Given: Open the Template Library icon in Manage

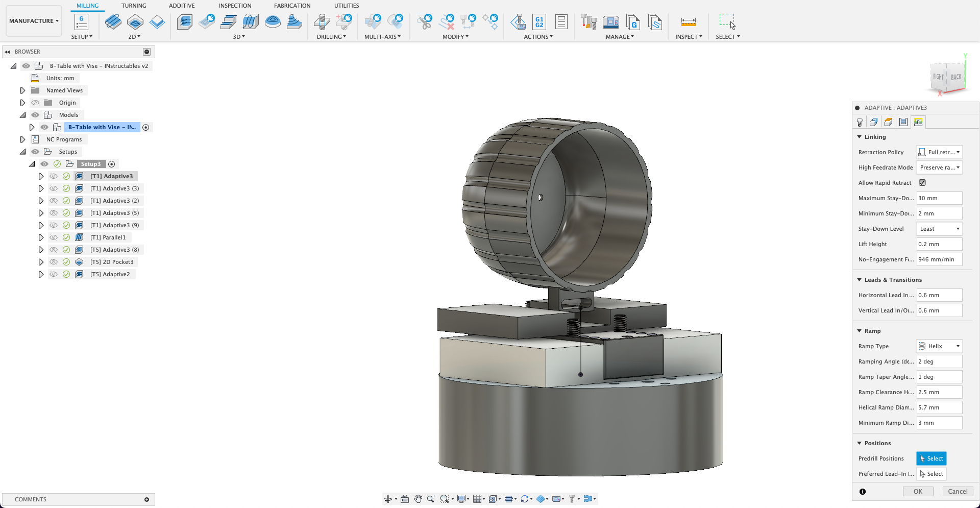Looking at the screenshot, I should (x=655, y=22).
